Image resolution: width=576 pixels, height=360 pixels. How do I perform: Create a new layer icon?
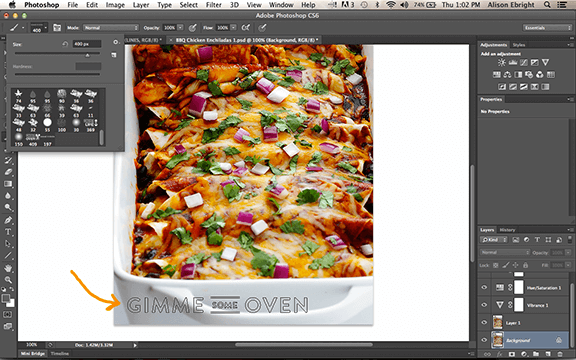pos(548,354)
